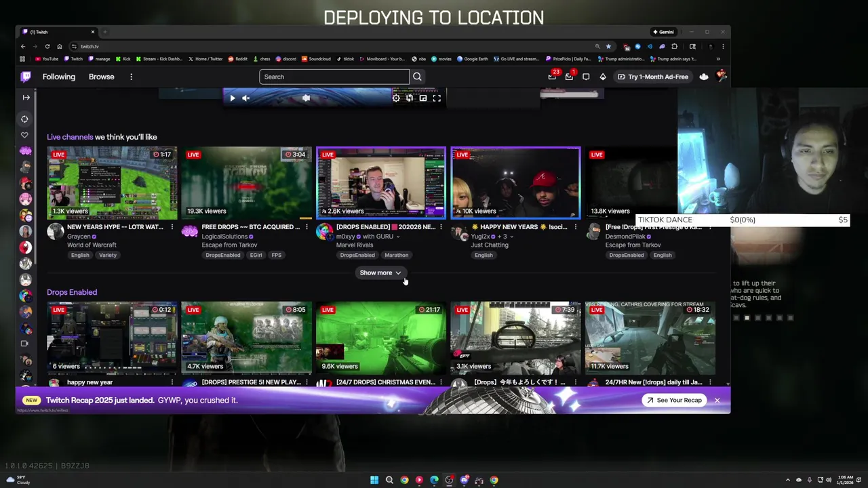Open Chrome extensions puzzle icon
Viewport: 868px width, 488px height.
[674, 46]
